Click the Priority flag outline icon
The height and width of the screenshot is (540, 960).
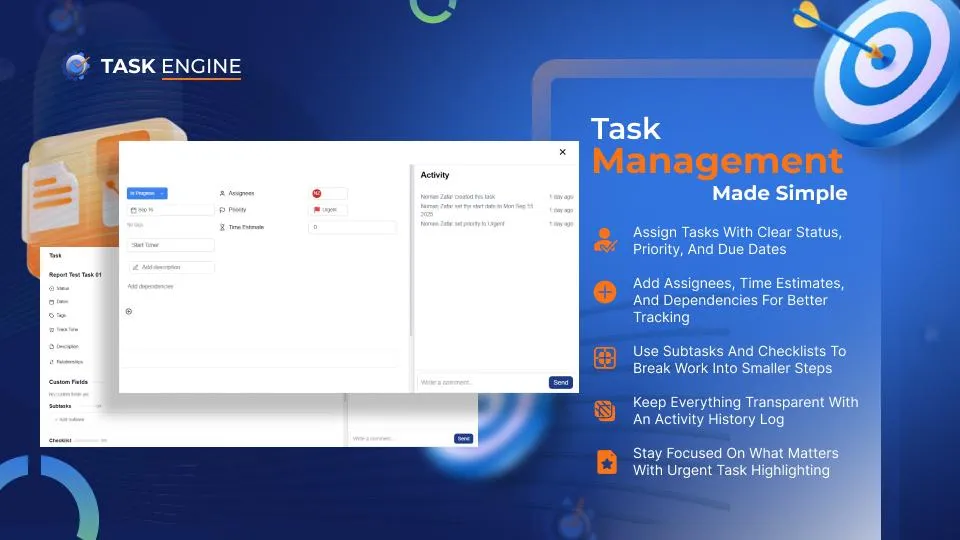[222, 210]
